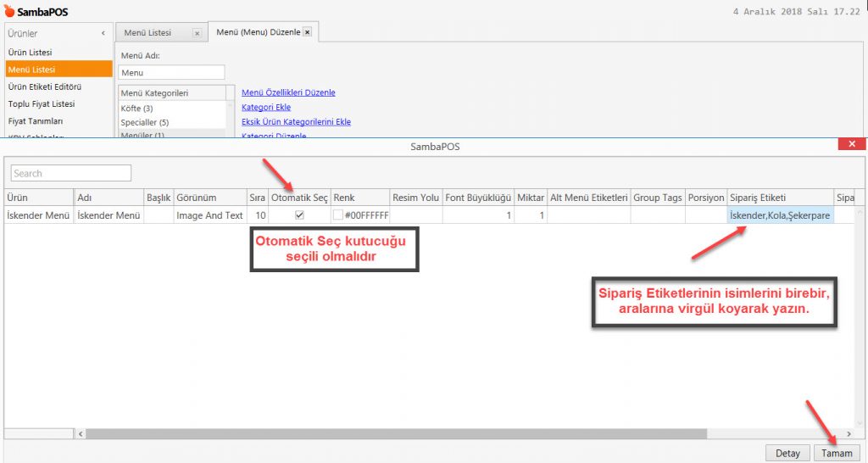
Task: Switch to the Menü Listesi tab
Action: click(x=148, y=32)
